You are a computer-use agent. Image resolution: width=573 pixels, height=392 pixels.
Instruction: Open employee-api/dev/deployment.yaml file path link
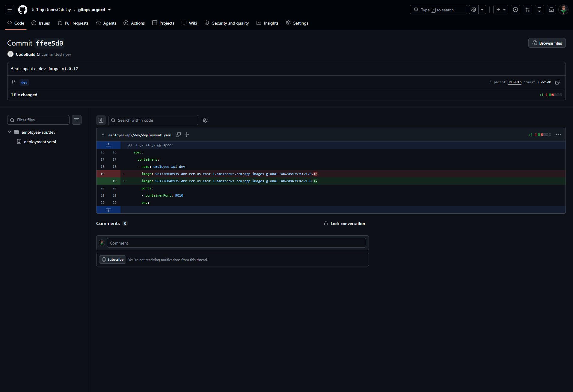(x=140, y=135)
